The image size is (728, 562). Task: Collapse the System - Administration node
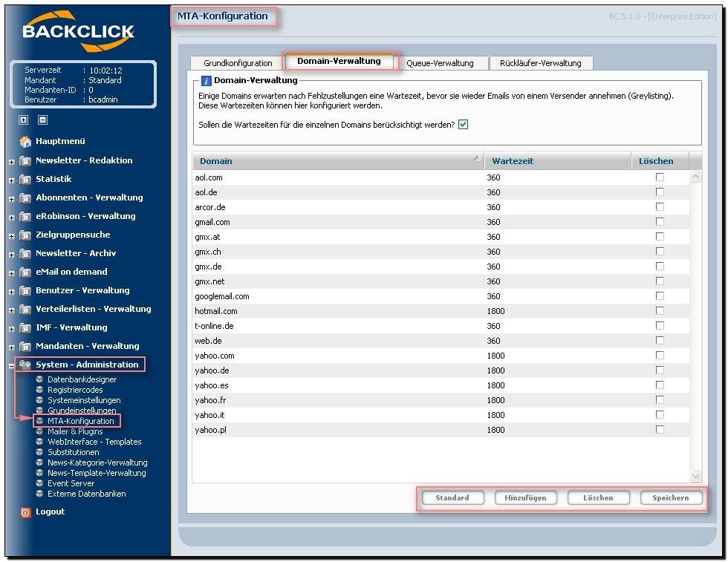click(x=11, y=365)
